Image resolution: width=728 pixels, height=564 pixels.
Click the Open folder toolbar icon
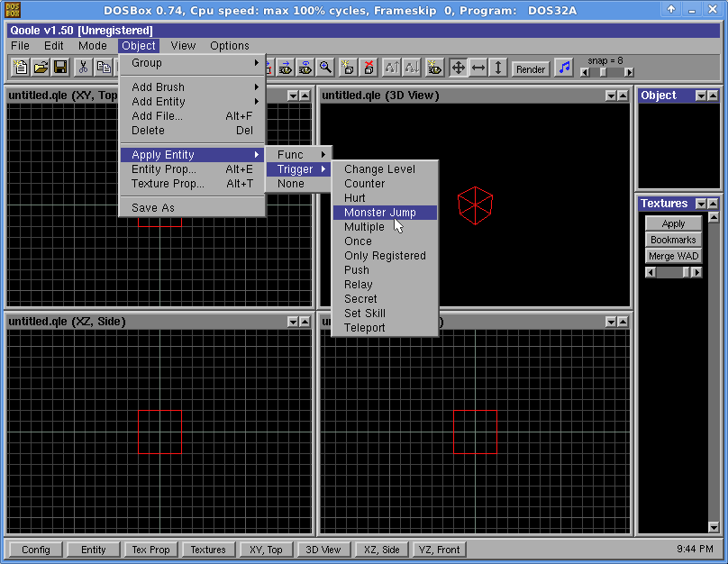tap(41, 68)
